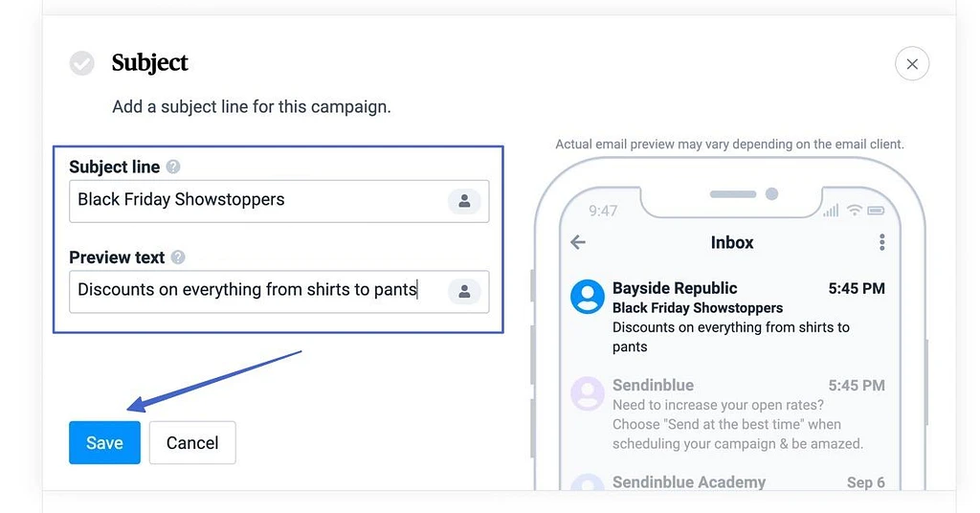Click the Subject section heading
This screenshot has width=980, height=513.
tap(150, 63)
